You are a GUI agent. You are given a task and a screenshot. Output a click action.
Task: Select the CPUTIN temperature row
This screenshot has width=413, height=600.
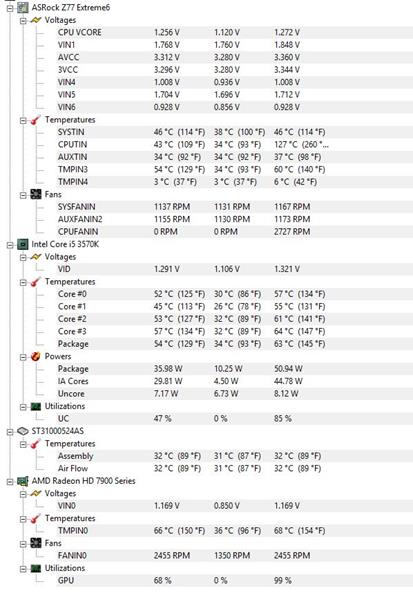[234, 145]
